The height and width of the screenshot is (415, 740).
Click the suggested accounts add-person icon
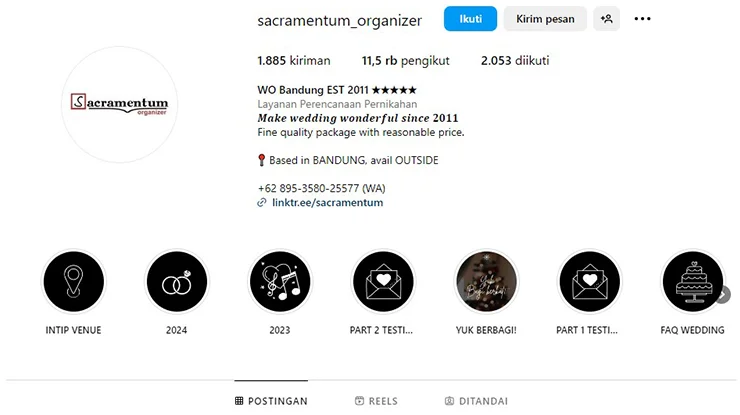(x=606, y=19)
